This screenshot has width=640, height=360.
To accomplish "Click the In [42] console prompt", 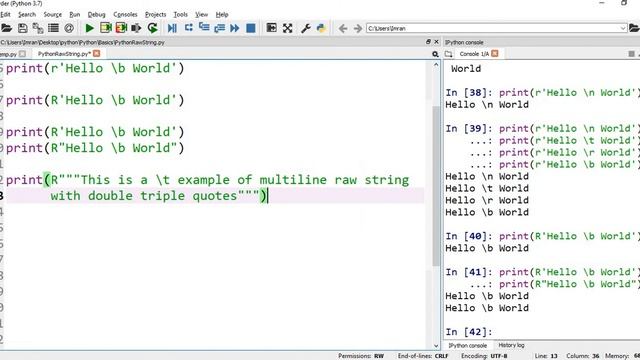I will [469, 332].
